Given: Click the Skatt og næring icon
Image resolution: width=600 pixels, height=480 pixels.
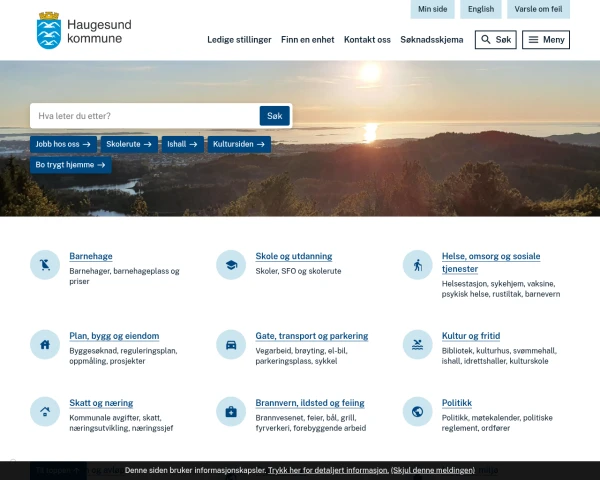Looking at the screenshot, I should (45, 411).
